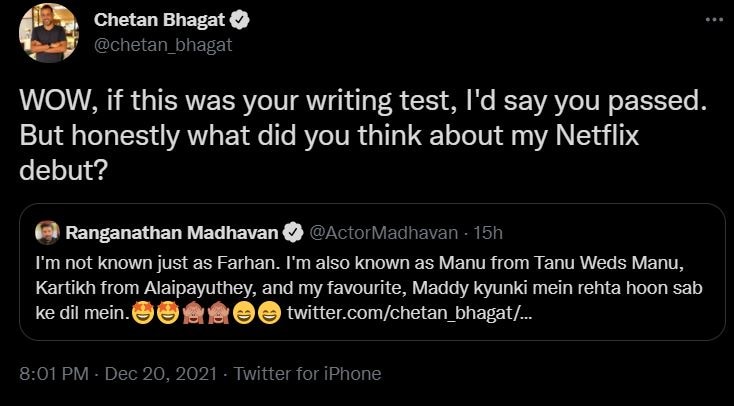Open the Twitter for iPhone source link

(x=306, y=374)
